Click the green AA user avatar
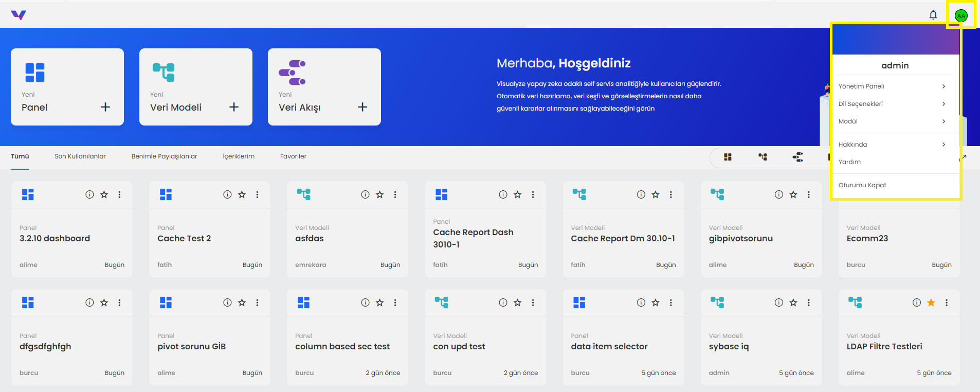Image resolution: width=980 pixels, height=392 pixels. tap(960, 15)
